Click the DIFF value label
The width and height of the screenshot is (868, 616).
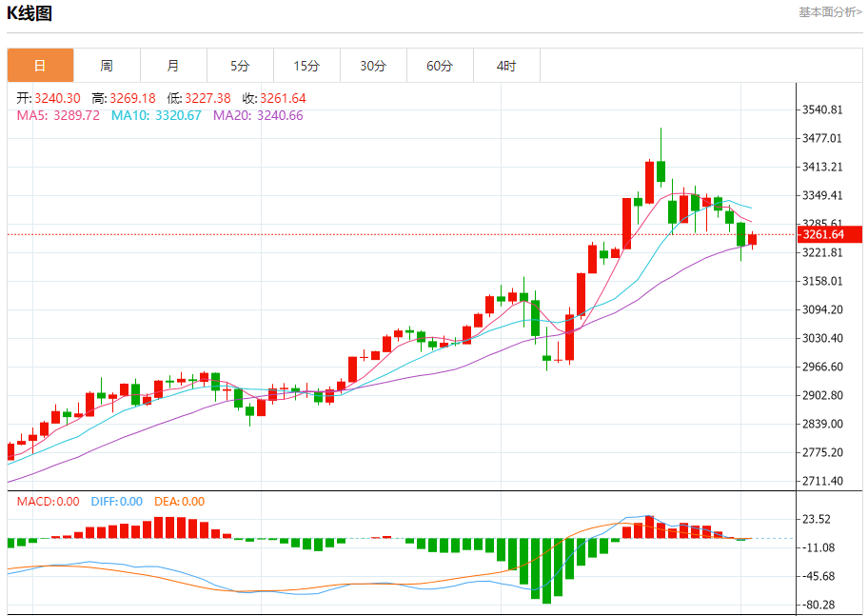click(x=116, y=502)
